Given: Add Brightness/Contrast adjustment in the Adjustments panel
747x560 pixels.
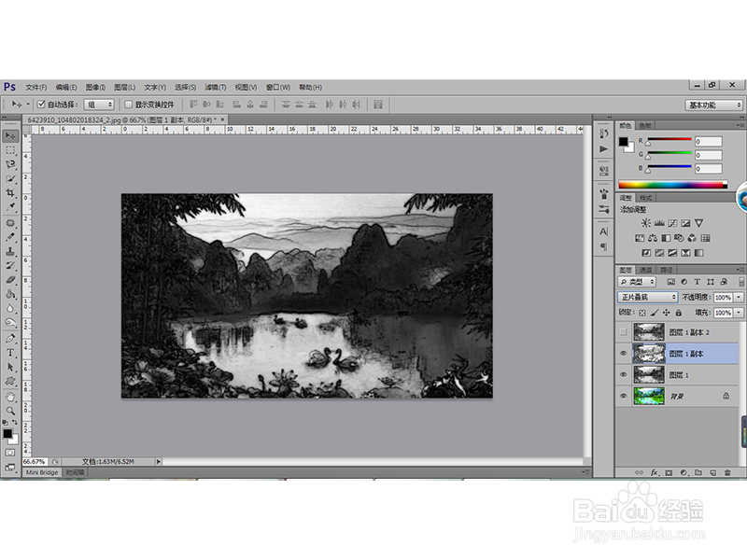Looking at the screenshot, I should click(645, 223).
